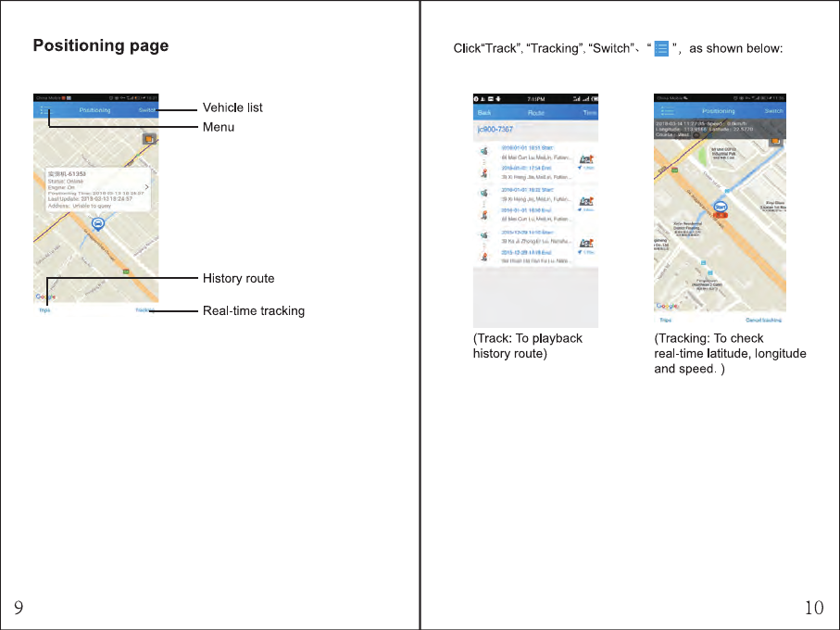840x630 pixels.
Task: Click the Status: Online line in the popup
Action: pos(66,181)
